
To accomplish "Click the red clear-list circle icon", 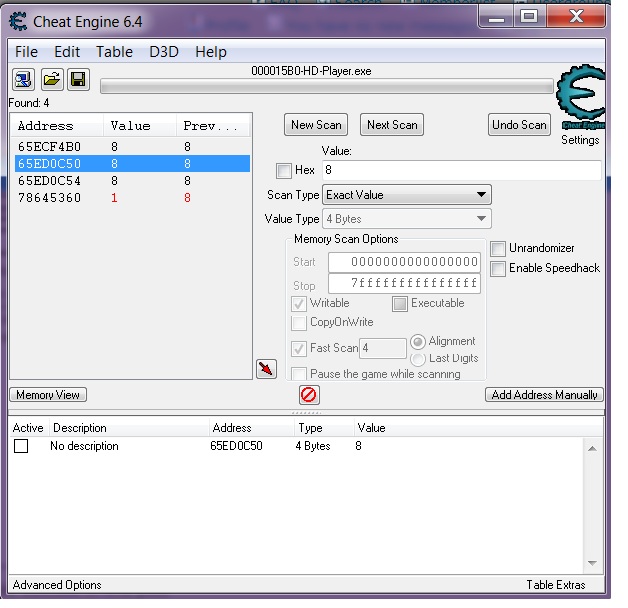I will [x=308, y=395].
